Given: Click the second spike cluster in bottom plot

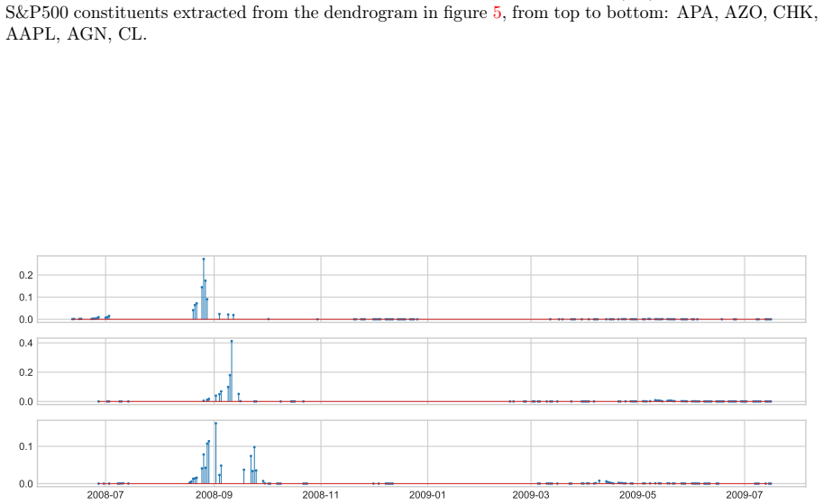Looking at the screenshot, I should pyautogui.click(x=252, y=465).
